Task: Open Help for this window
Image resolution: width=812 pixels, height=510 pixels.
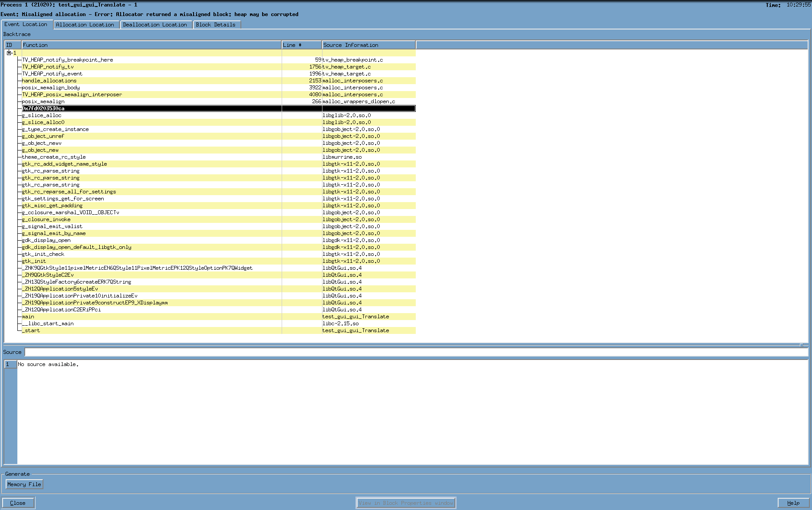Action: click(x=793, y=503)
